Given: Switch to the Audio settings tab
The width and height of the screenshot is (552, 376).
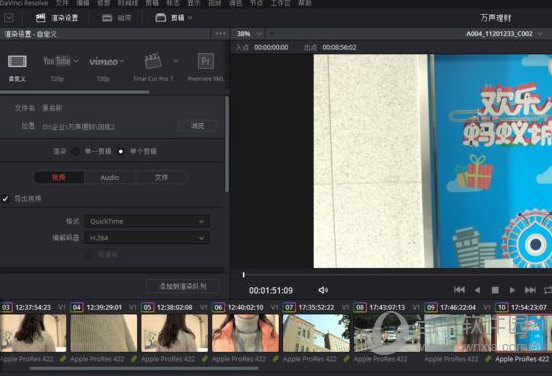Looking at the screenshot, I should pos(109,177).
